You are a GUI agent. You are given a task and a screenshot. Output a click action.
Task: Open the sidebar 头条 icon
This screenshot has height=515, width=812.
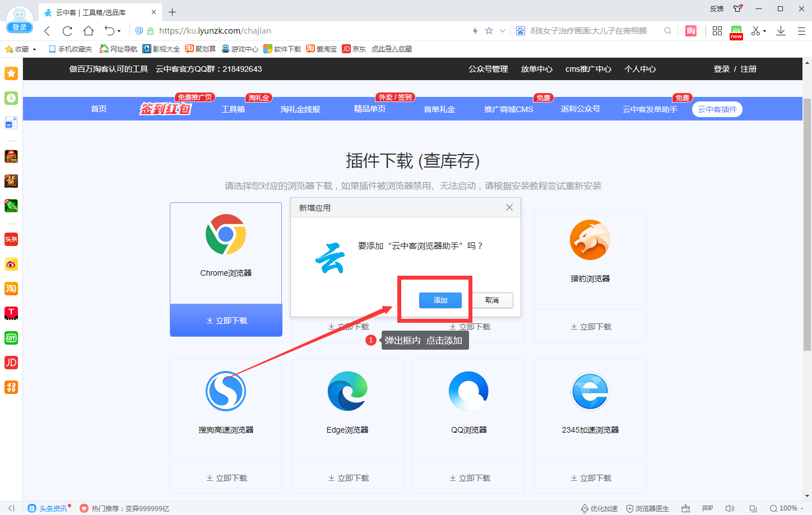tap(11, 239)
